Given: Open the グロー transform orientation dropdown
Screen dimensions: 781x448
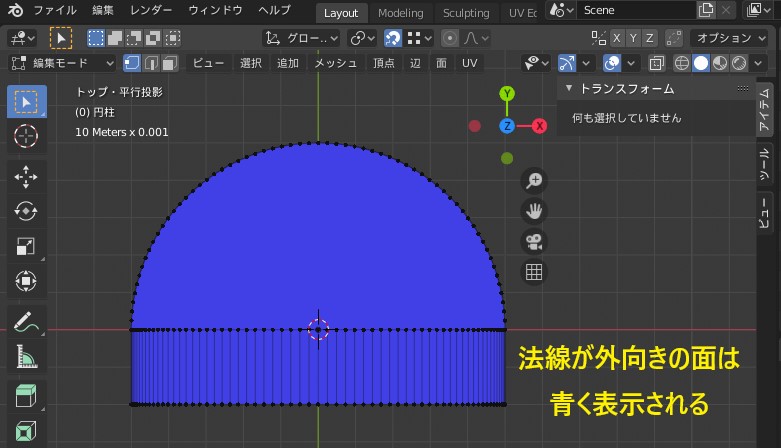Looking at the screenshot, I should [x=301, y=38].
